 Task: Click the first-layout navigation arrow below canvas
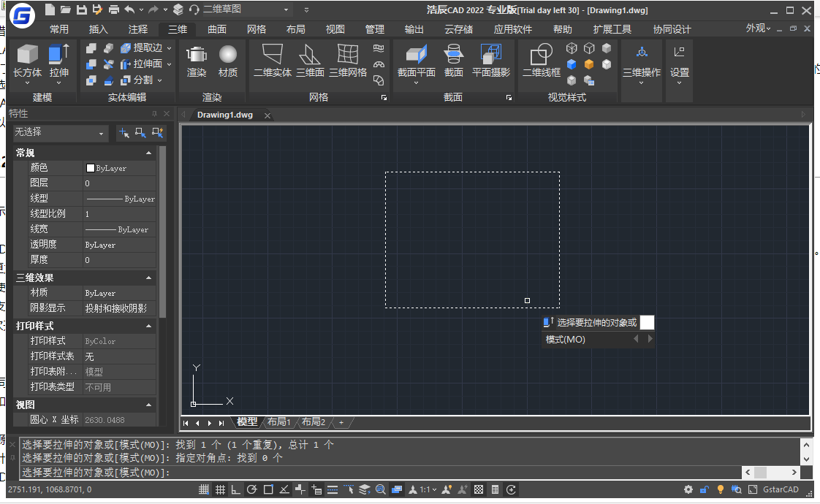(x=186, y=423)
